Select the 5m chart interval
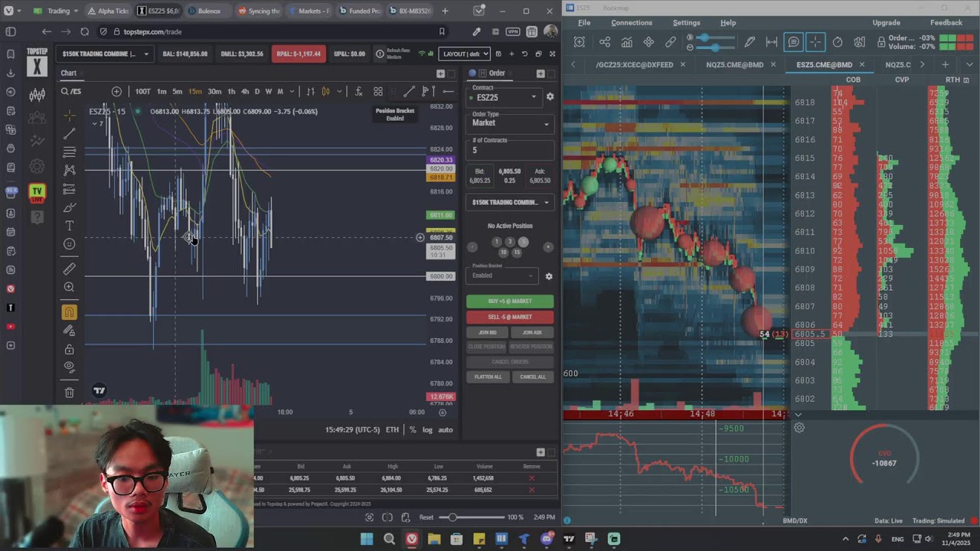The width and height of the screenshot is (980, 551). [x=177, y=91]
